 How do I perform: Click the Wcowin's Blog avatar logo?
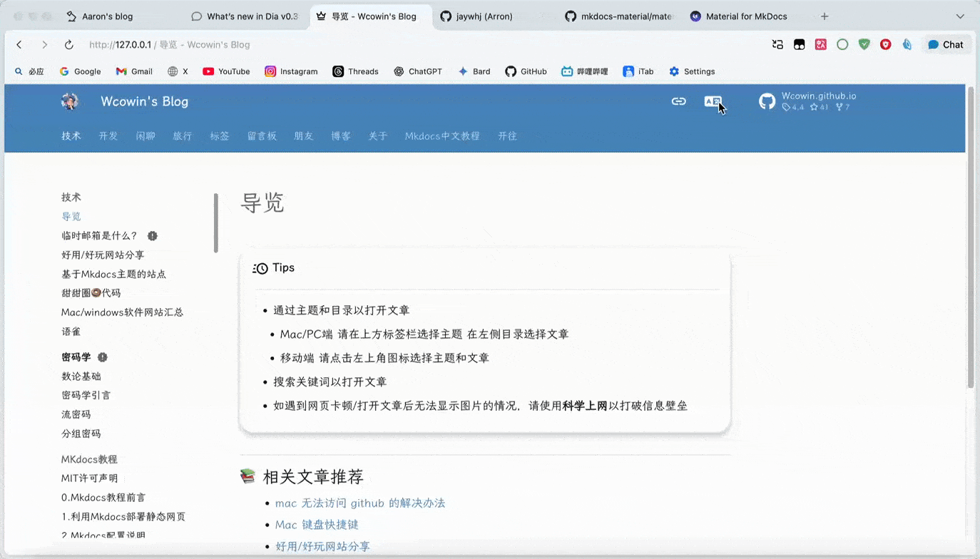coord(69,101)
